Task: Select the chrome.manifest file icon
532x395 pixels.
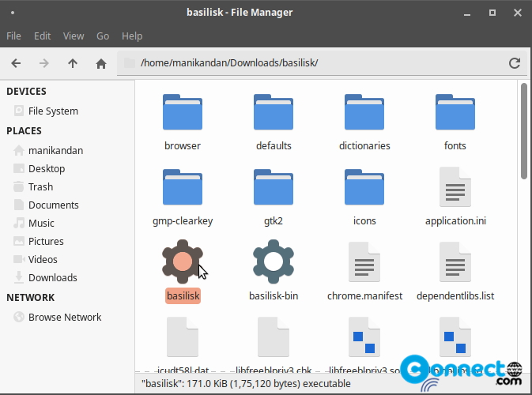Action: coord(364,261)
